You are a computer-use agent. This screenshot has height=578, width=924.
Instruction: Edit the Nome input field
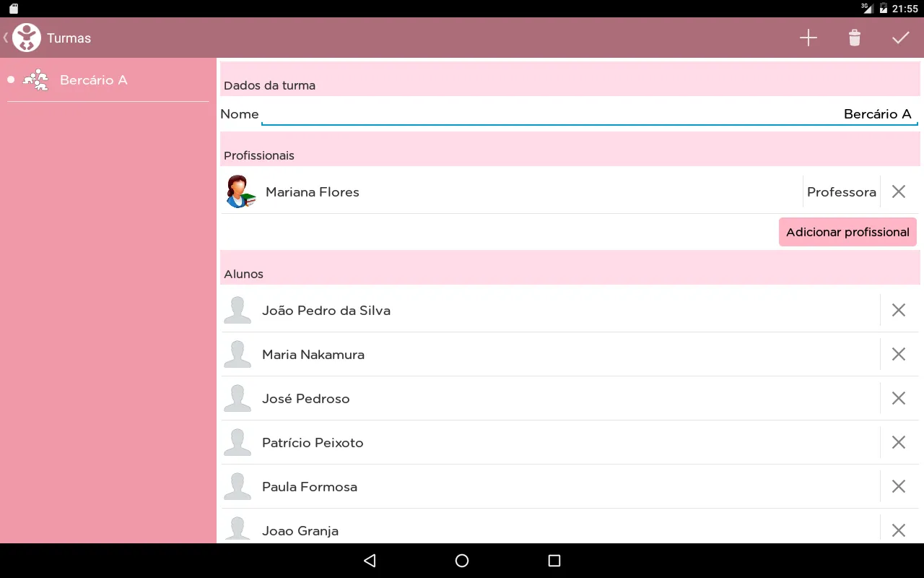coord(590,114)
